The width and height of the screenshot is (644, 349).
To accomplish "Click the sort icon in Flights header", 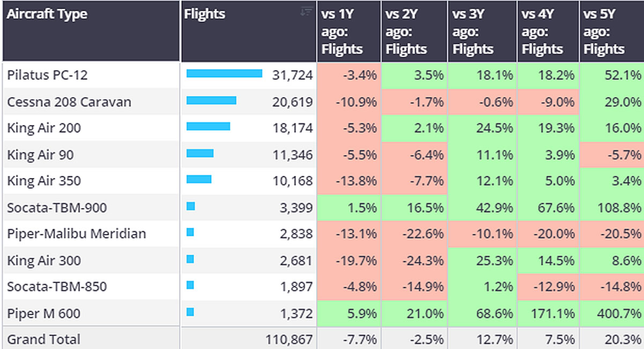I will [307, 11].
